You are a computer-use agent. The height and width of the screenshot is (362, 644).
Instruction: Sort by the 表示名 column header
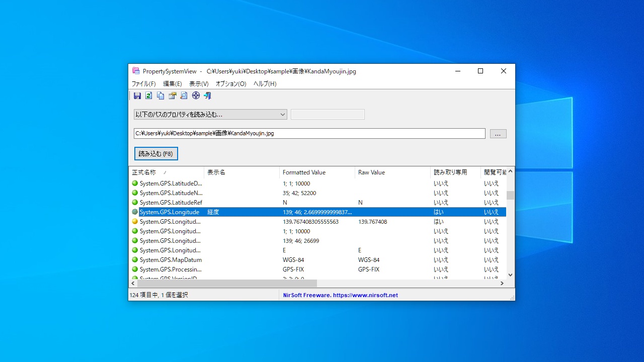pos(242,172)
